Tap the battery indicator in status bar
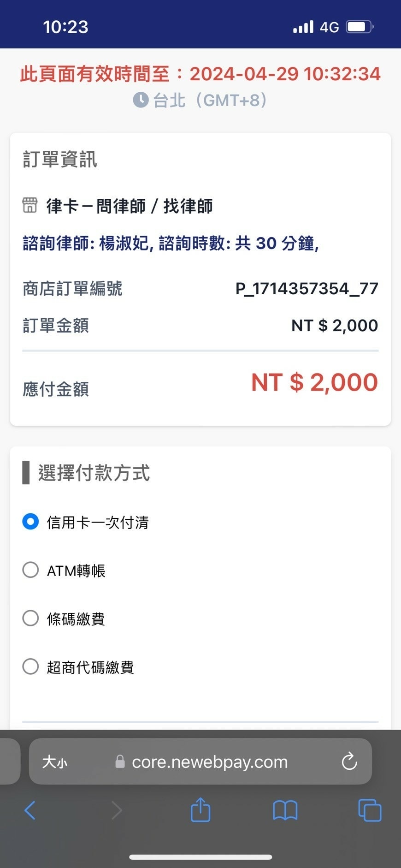 (360, 27)
